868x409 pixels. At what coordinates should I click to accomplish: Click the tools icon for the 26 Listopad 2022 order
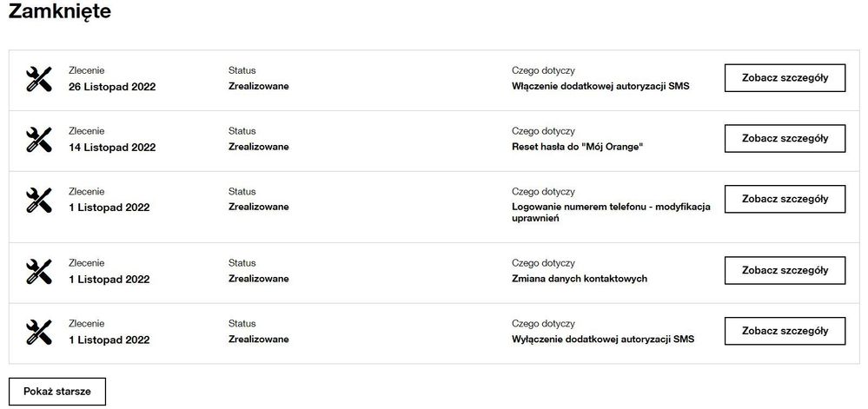click(38, 79)
